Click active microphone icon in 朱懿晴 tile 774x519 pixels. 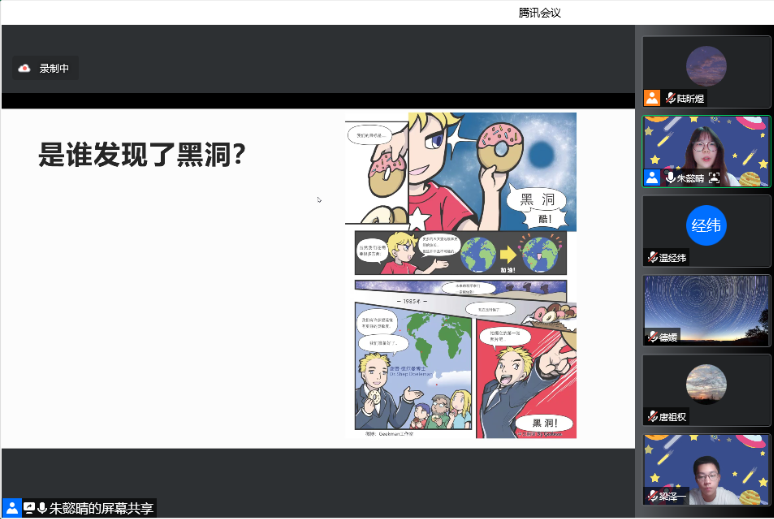pyautogui.click(x=670, y=177)
